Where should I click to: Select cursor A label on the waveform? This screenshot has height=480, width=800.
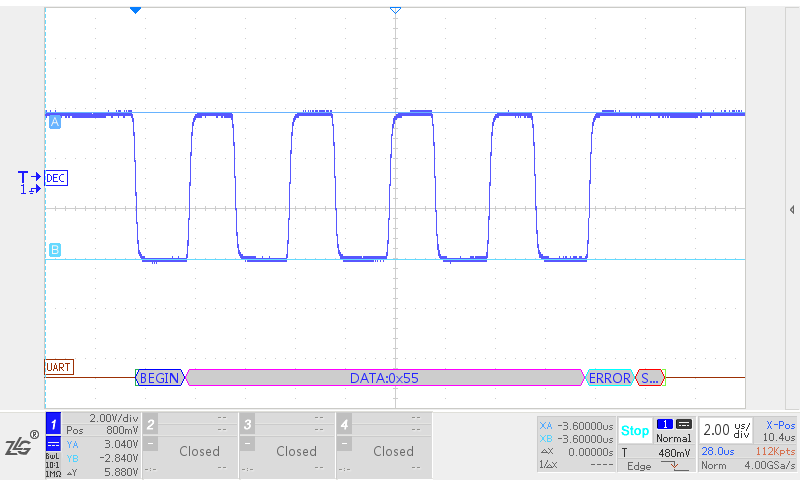click(54, 122)
